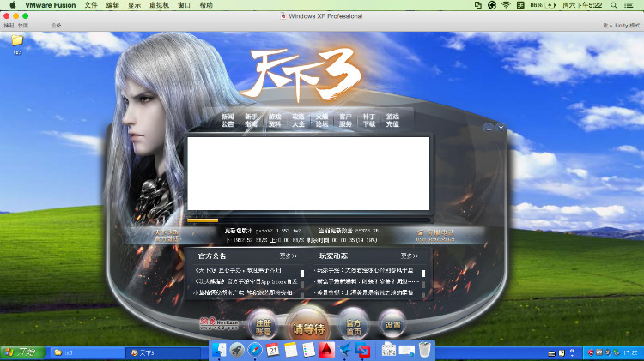
Task: Click the Windows XP 开始 Start button
Action: point(23,352)
